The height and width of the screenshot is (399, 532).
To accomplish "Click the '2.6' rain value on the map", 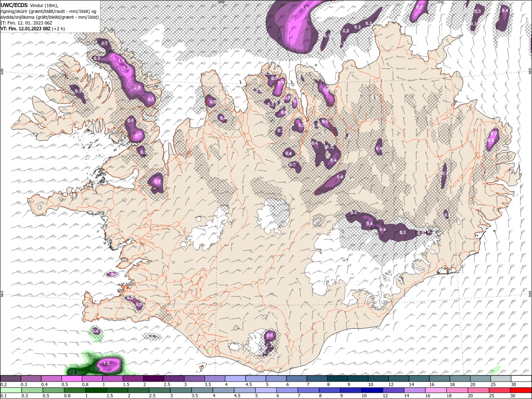I will [74, 372].
